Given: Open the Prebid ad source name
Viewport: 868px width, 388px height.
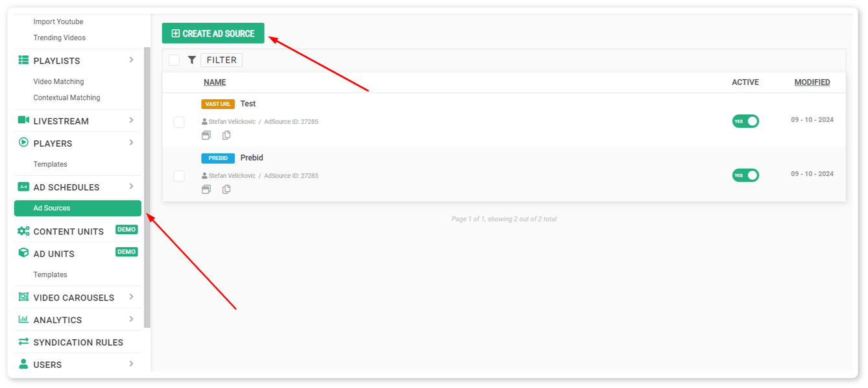Looking at the screenshot, I should tap(252, 158).
